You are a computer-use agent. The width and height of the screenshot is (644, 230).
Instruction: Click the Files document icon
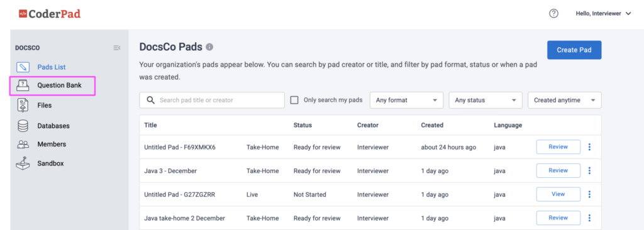[23, 105]
